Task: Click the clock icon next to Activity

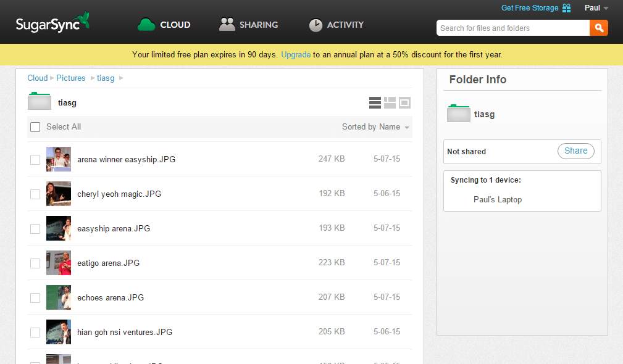Action: pyautogui.click(x=316, y=25)
